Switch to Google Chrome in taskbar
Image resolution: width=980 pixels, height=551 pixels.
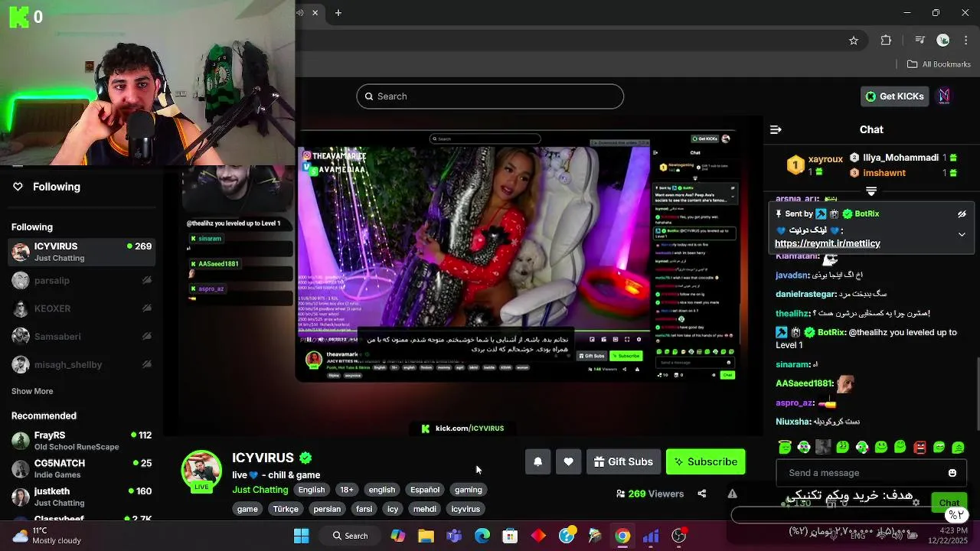click(622, 536)
